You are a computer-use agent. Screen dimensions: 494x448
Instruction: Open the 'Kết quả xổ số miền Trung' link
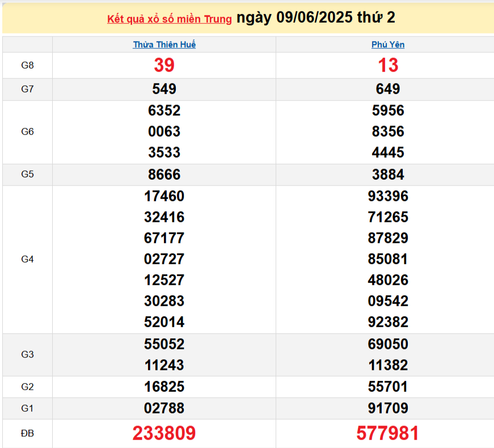click(169, 19)
